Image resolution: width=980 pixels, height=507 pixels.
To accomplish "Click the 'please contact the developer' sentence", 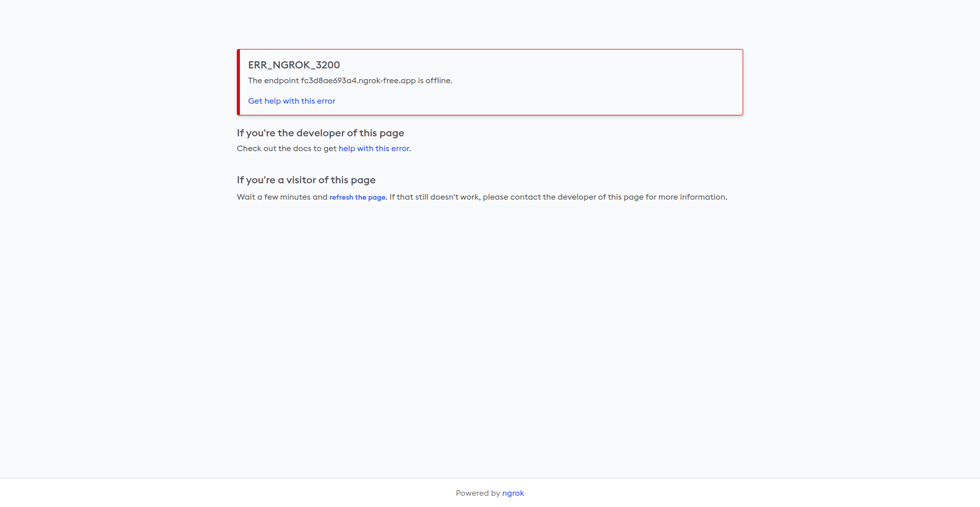I will click(x=558, y=197).
